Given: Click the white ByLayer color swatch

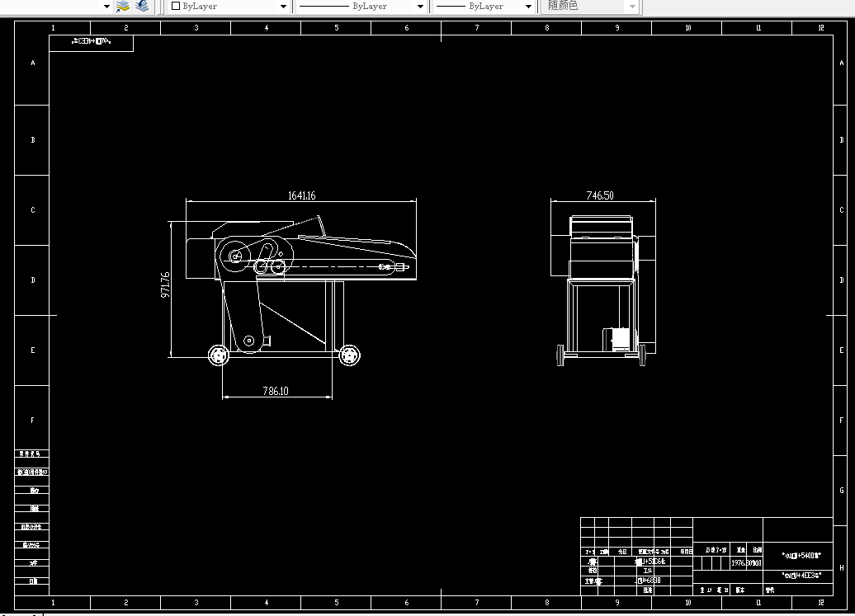Looking at the screenshot, I should [176, 6].
